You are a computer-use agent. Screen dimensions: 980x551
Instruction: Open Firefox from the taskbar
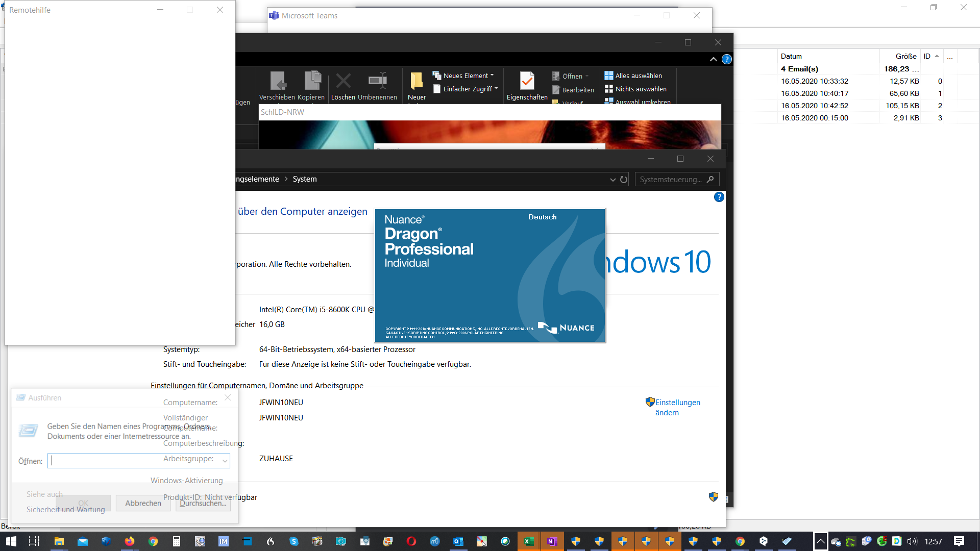[x=130, y=541]
